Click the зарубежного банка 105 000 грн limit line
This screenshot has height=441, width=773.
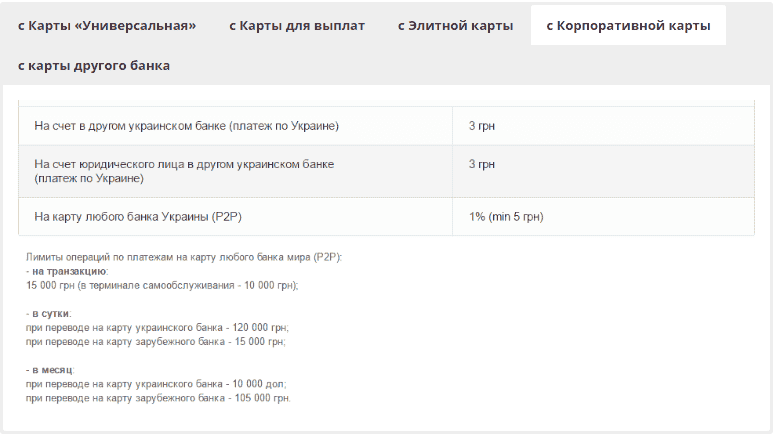tap(158, 397)
